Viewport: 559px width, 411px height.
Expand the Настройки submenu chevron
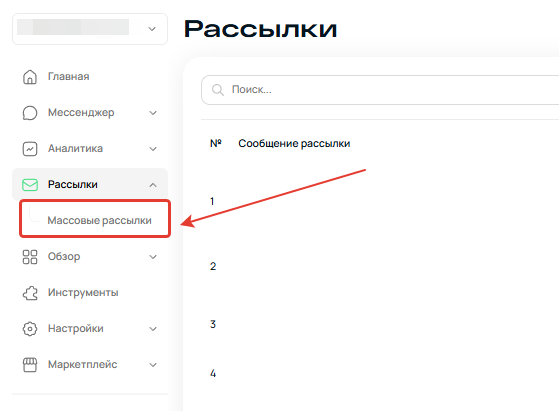pos(153,329)
